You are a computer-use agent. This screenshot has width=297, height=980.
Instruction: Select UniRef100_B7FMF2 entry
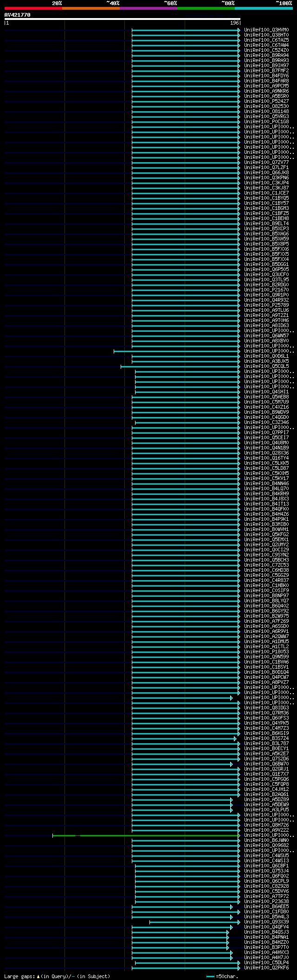[x=266, y=71]
